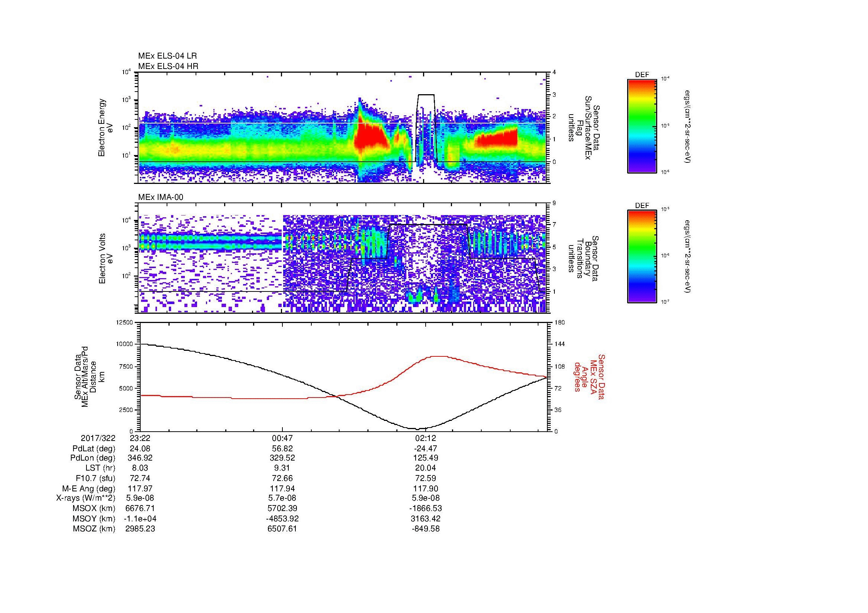Click the red 'MEx SZA Angle degrees' axis label

(x=590, y=376)
